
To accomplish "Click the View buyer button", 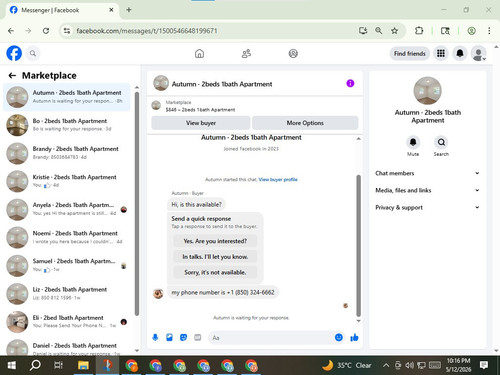I will tap(201, 123).
